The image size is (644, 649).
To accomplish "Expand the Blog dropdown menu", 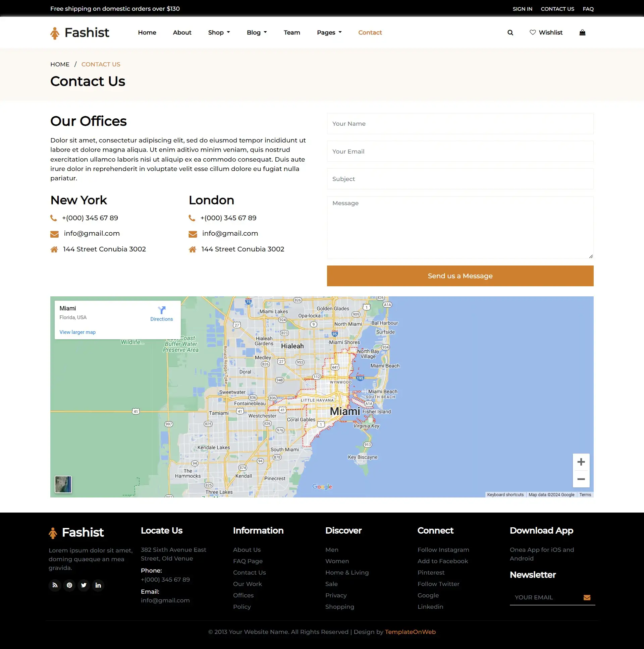I will point(257,33).
